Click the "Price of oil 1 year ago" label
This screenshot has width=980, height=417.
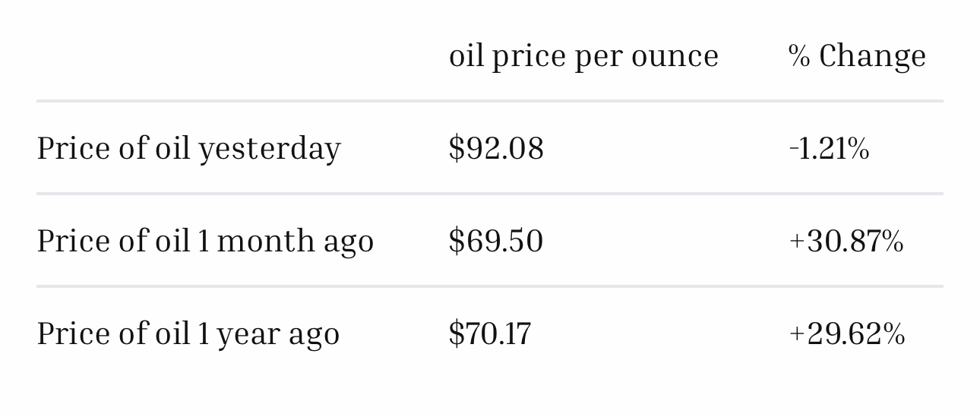click(188, 333)
